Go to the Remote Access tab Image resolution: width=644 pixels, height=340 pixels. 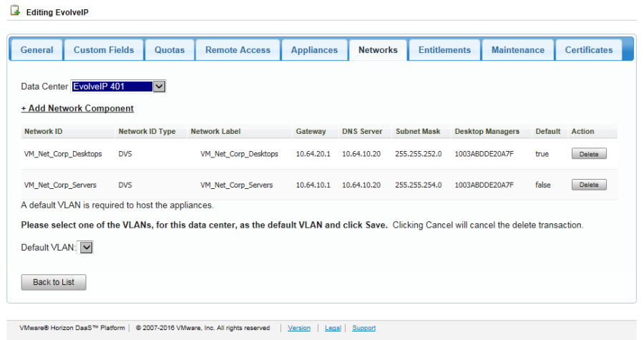pyautogui.click(x=238, y=50)
